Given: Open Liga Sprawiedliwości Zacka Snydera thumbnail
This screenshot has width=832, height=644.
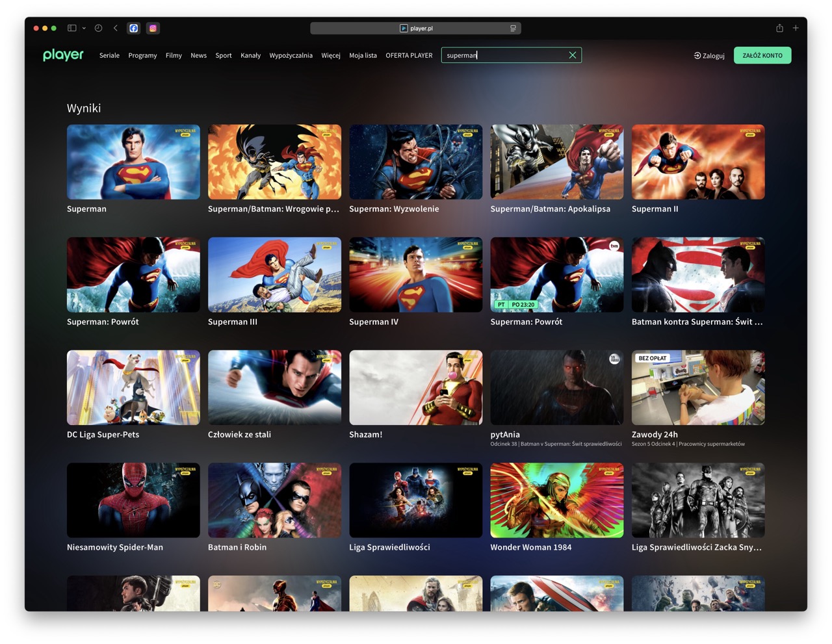Looking at the screenshot, I should click(x=698, y=500).
